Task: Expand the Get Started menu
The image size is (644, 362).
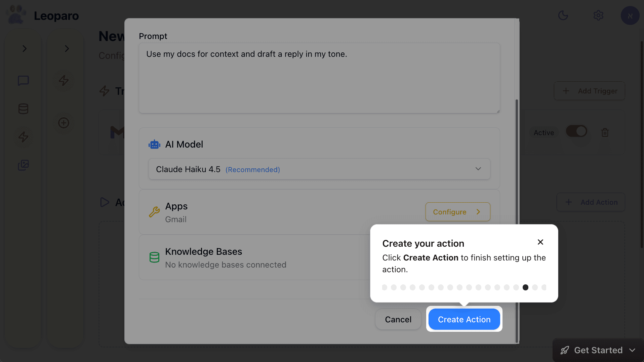Action: pyautogui.click(x=598, y=350)
